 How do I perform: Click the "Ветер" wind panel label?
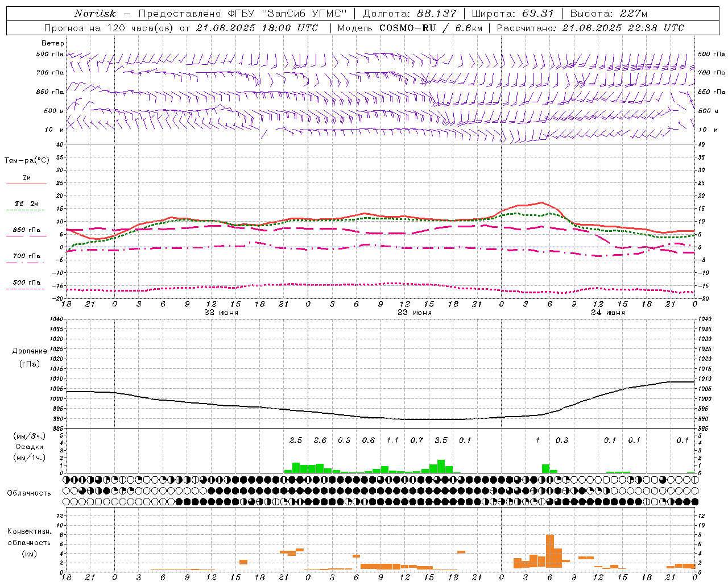click(x=53, y=43)
